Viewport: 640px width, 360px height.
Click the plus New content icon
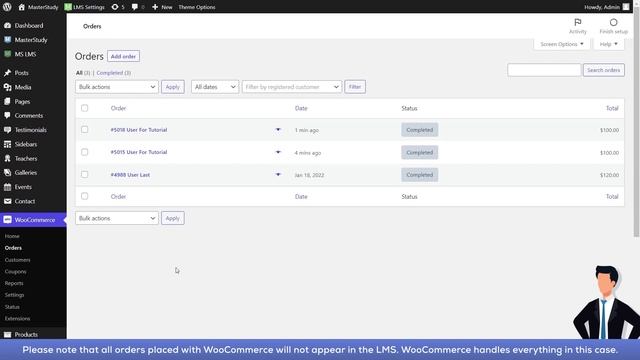pos(155,7)
